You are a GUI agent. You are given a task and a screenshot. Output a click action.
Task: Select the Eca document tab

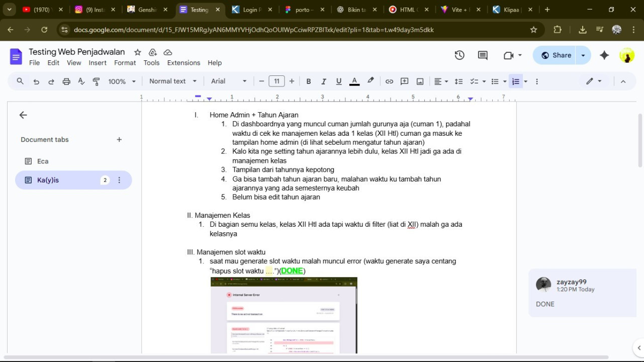pyautogui.click(x=43, y=161)
